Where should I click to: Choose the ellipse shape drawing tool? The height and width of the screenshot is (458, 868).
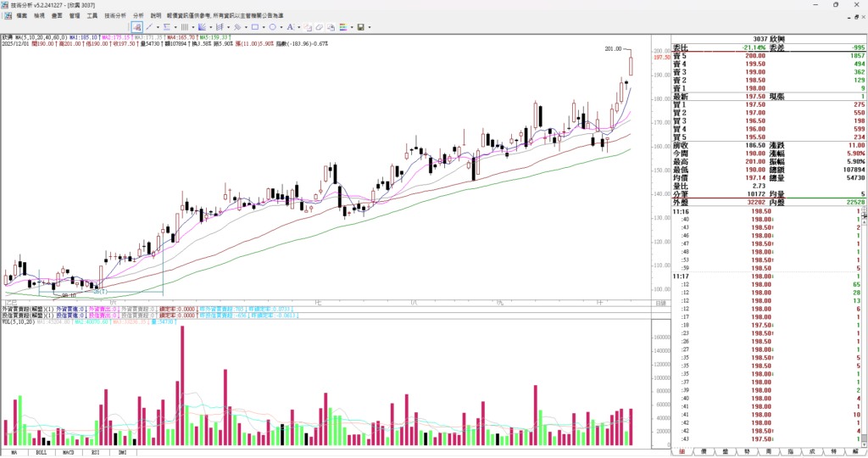[x=272, y=27]
